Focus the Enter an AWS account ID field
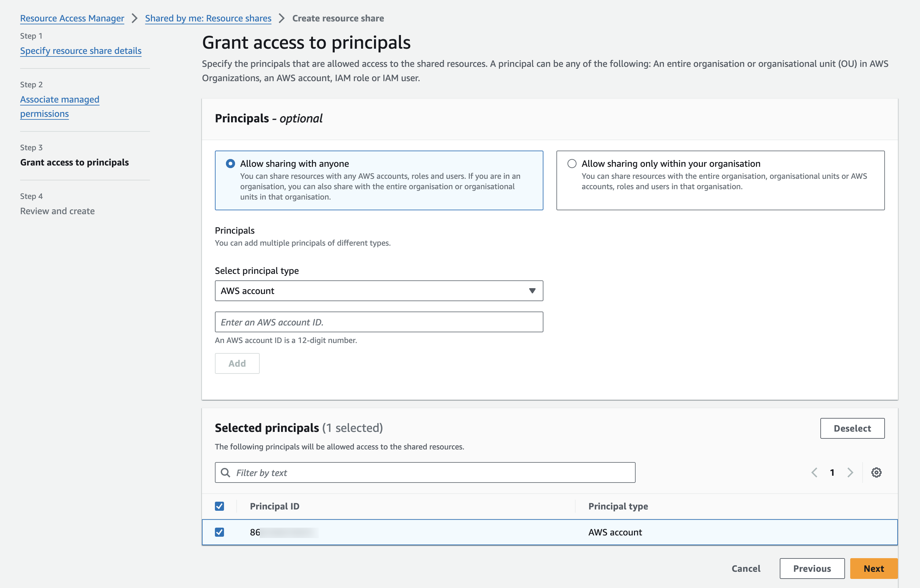The image size is (920, 588). [379, 322]
